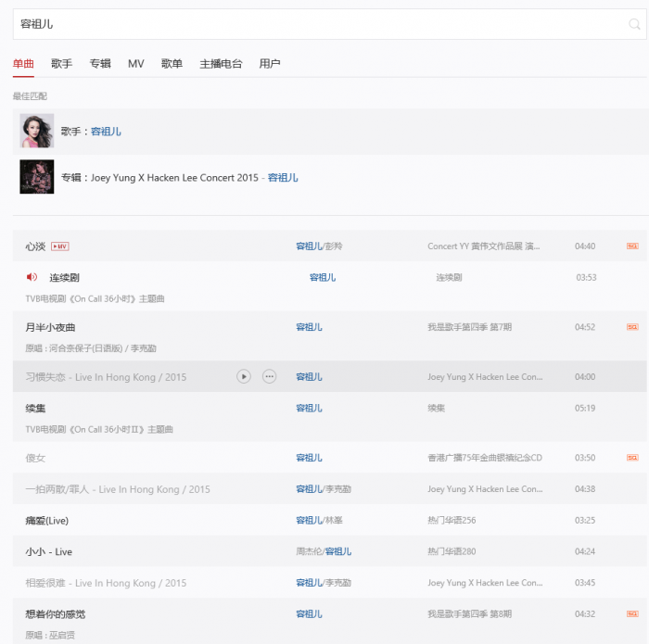Switch to the 歌手 tab
The image size is (649, 644).
click(x=61, y=64)
